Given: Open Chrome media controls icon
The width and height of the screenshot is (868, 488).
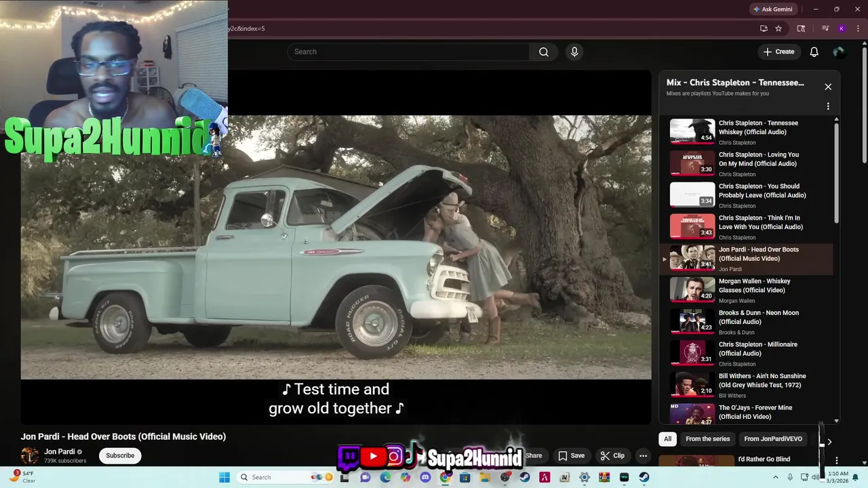Looking at the screenshot, I should click(825, 28).
